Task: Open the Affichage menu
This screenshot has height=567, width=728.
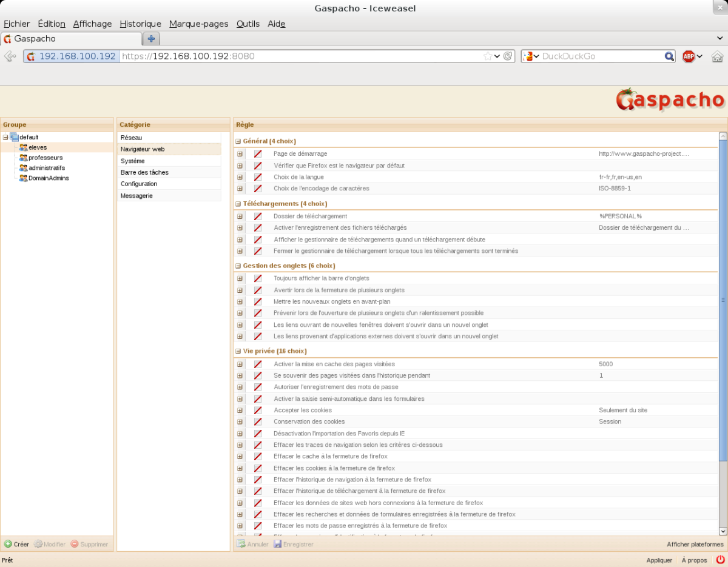Action: point(92,24)
